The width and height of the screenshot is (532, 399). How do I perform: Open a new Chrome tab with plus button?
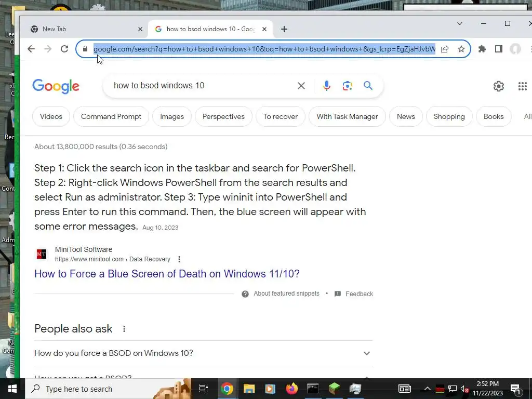[x=284, y=29]
